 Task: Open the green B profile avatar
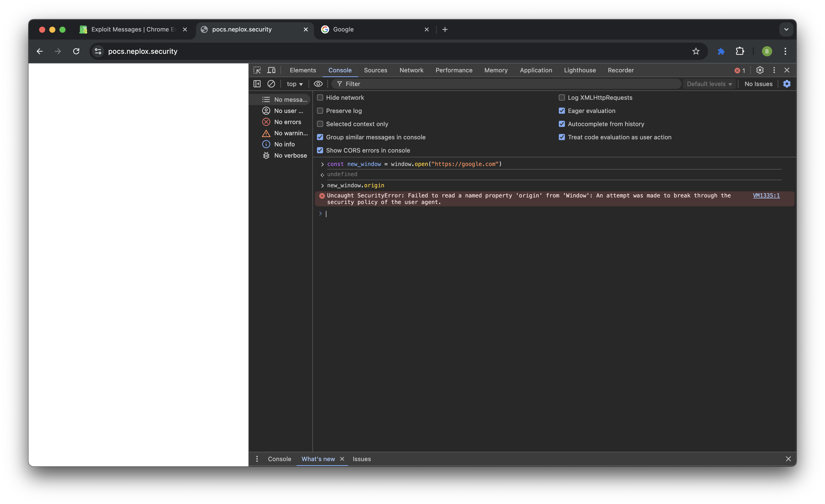click(x=767, y=51)
